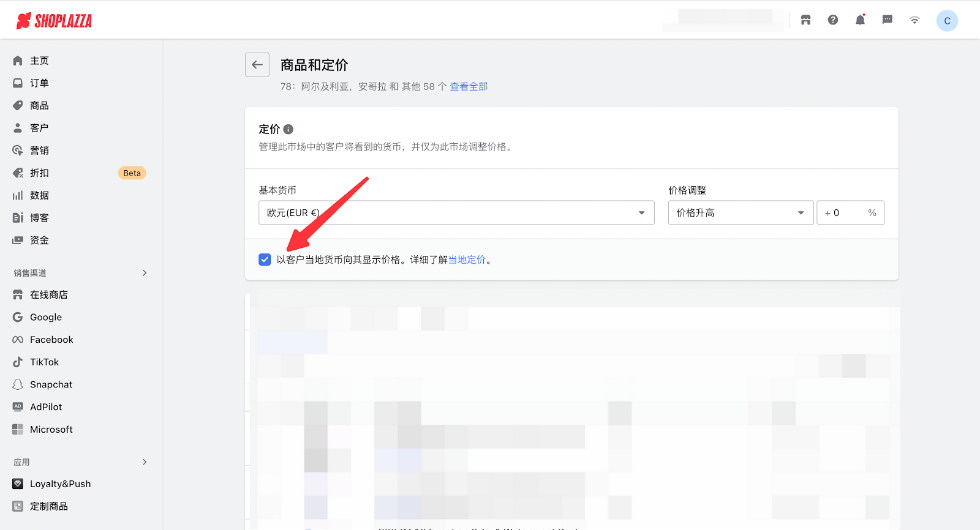Uncheck the local currency display checkbox
This screenshot has height=530, width=980.
(265, 259)
